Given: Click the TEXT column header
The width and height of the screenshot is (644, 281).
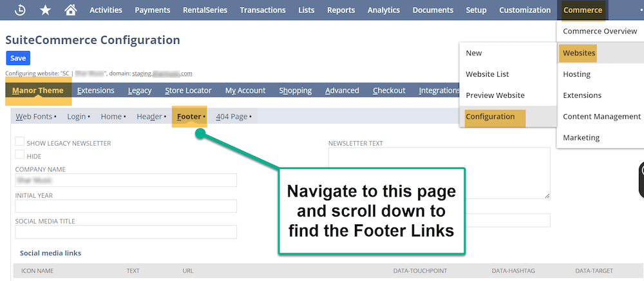Looking at the screenshot, I should tap(133, 271).
